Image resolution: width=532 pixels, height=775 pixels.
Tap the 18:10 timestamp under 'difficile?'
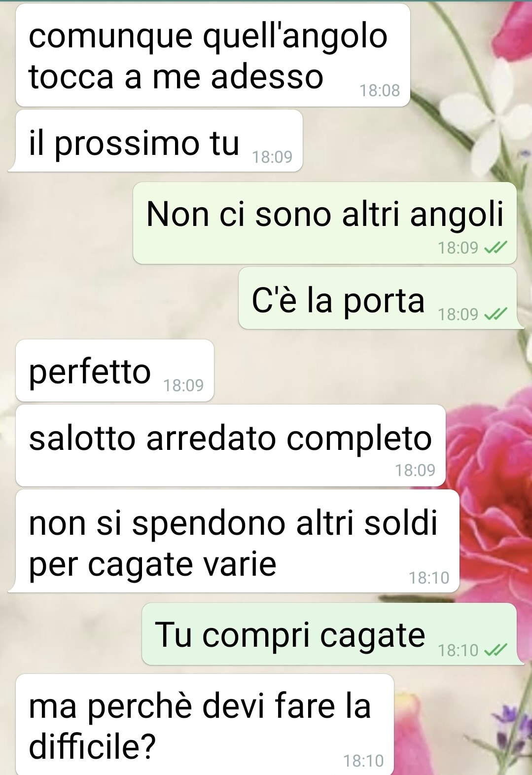click(363, 761)
